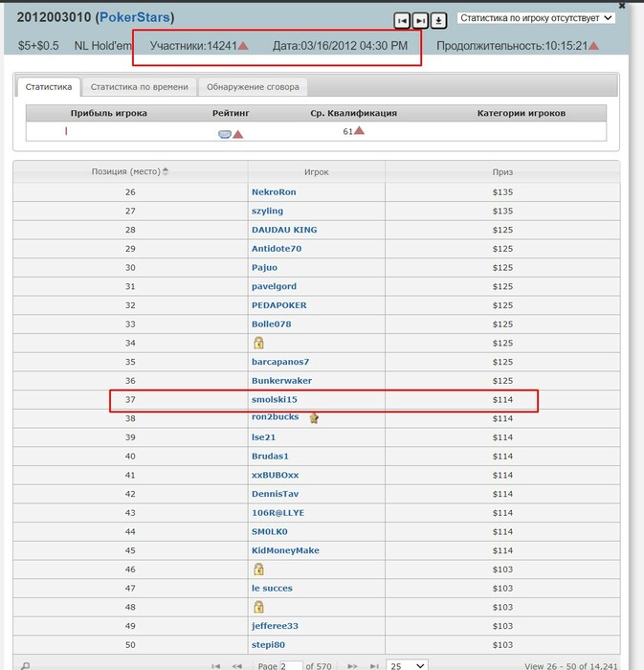
Task: Open player PEDAPOKER profile
Action: coord(278,305)
